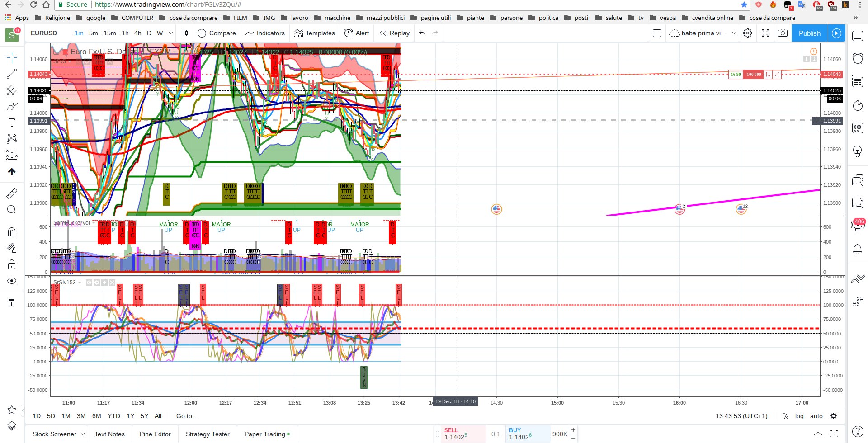Open the notifications bell panel
This screenshot has height=443, width=868.
(858, 249)
